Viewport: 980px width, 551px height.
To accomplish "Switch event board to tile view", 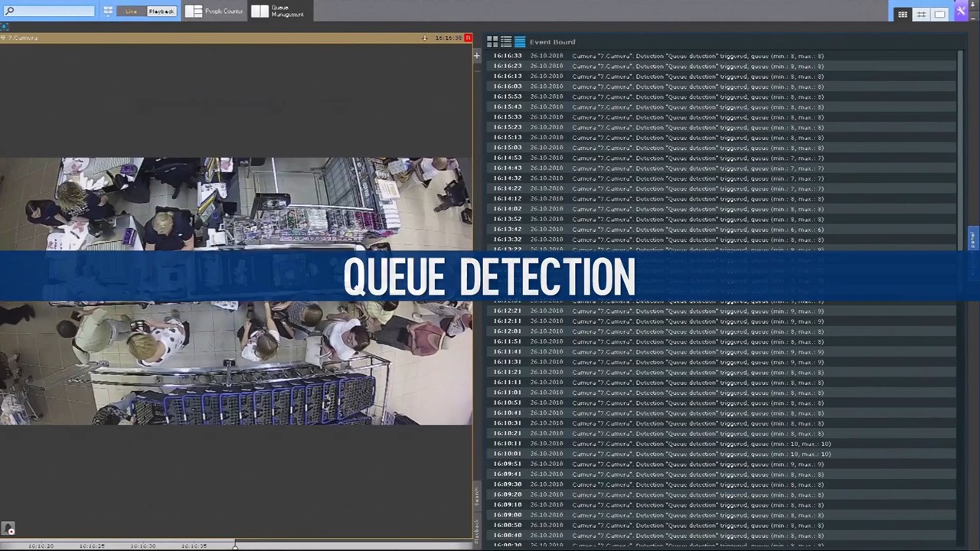I will 492,41.
